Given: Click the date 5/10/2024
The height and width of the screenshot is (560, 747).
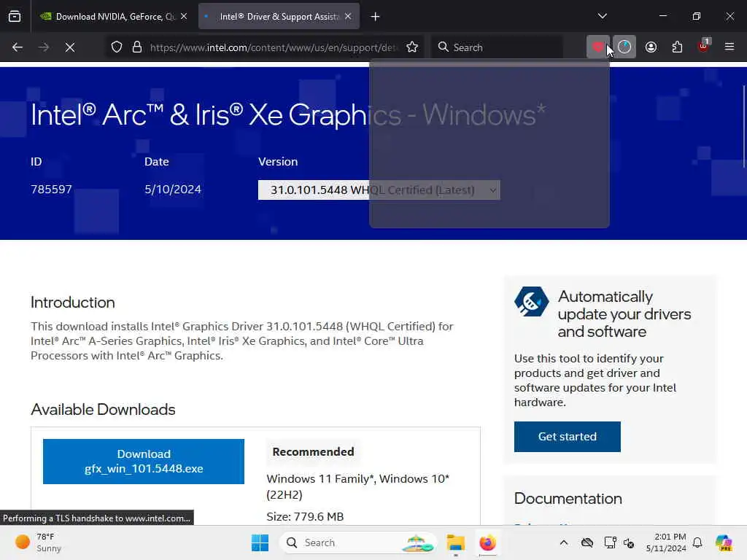Looking at the screenshot, I should click(173, 190).
